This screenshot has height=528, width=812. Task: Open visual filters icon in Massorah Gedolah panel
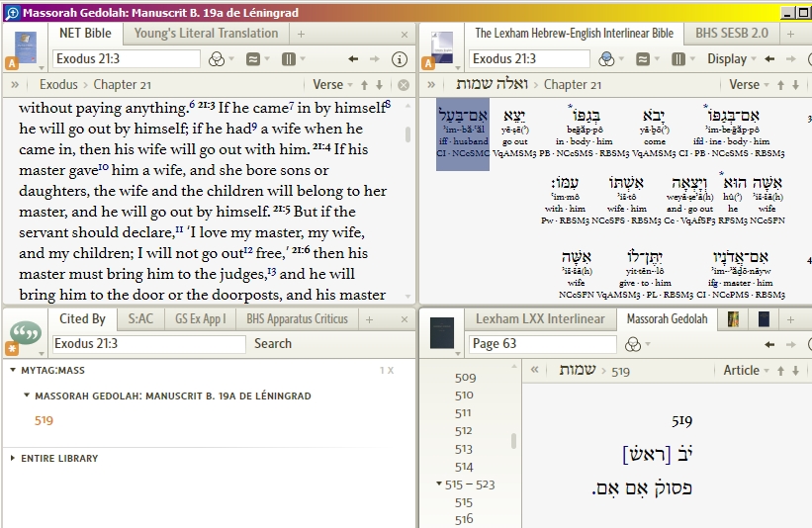click(x=633, y=344)
